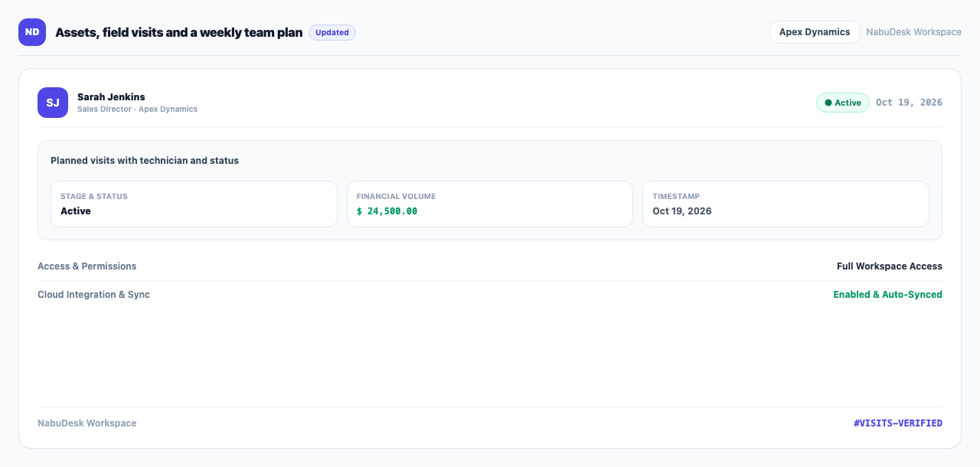Click Full Workspace Access value
980x467 pixels.
(890, 266)
